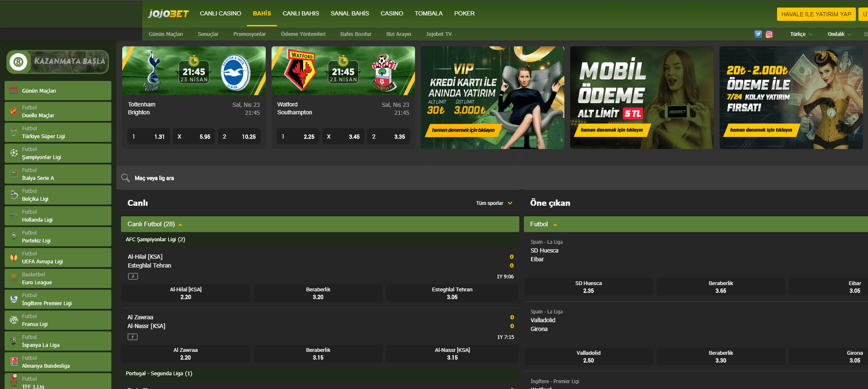
Task: Pick Watford win odds 2.25
Action: tap(298, 136)
